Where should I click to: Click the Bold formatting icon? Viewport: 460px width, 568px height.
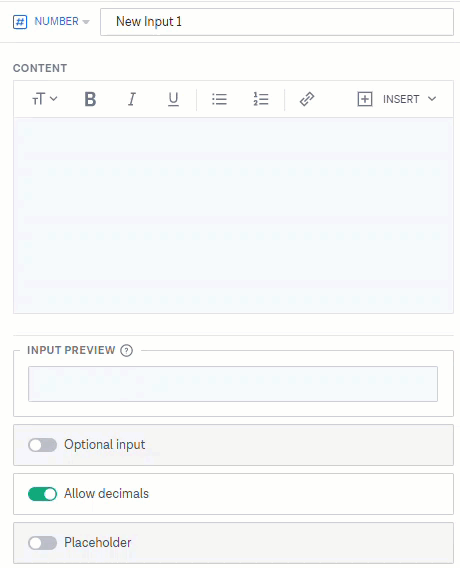[90, 99]
